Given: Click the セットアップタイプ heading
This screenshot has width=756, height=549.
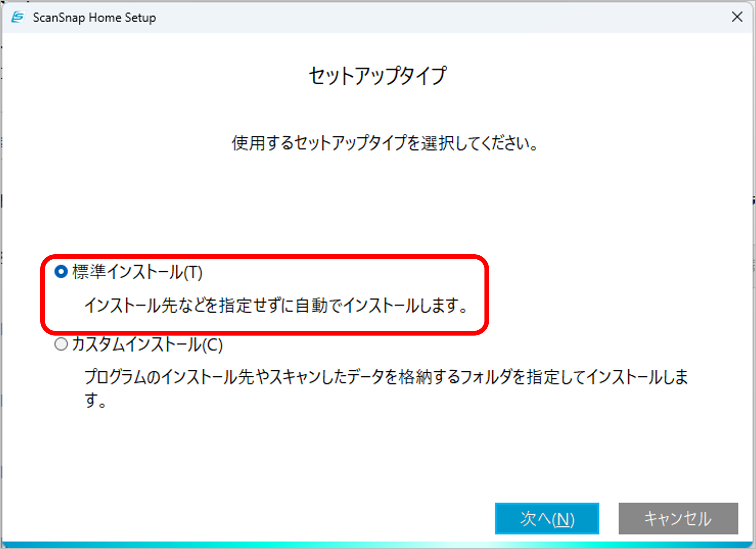Looking at the screenshot, I should tap(378, 76).
